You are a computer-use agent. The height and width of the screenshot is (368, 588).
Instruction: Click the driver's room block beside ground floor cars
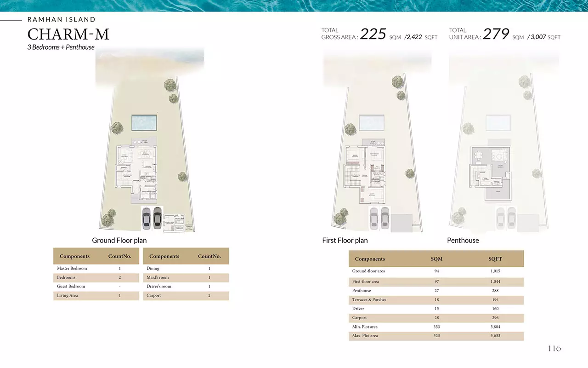click(x=175, y=222)
